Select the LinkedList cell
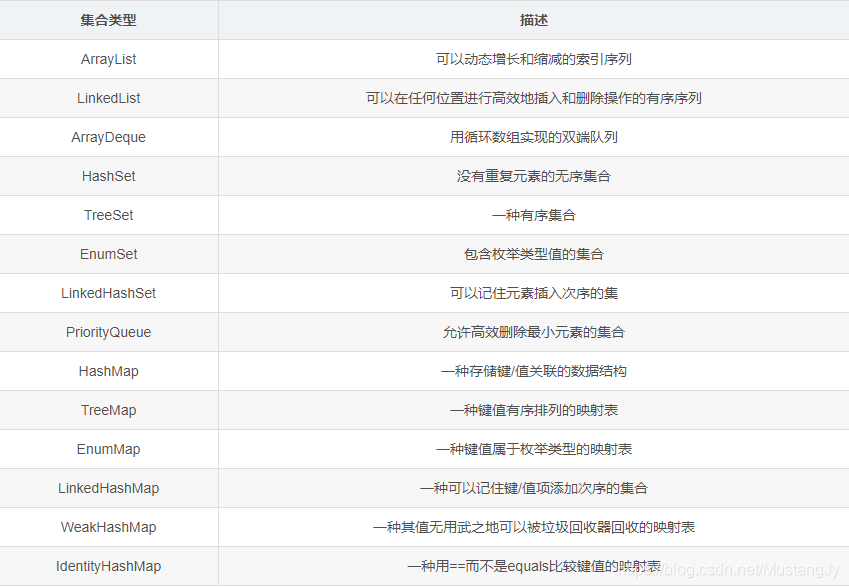 tap(108, 98)
